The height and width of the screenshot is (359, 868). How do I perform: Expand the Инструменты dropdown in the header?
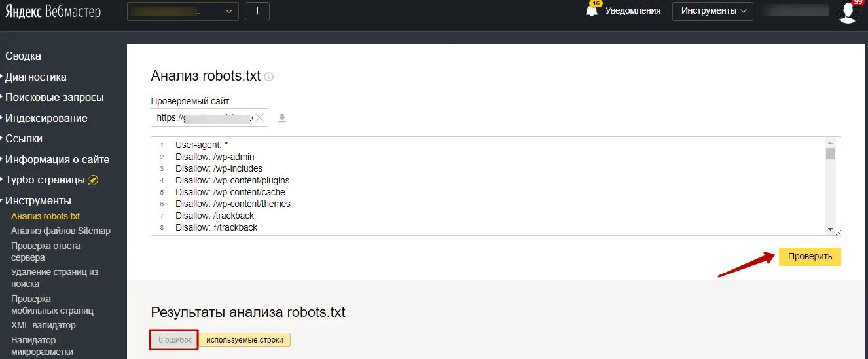coord(712,11)
